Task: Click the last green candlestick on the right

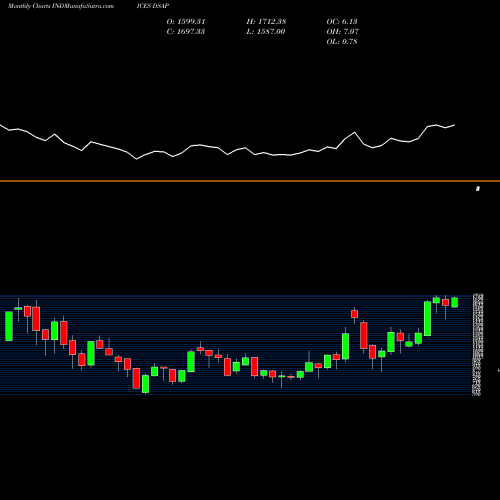Action: point(455,302)
